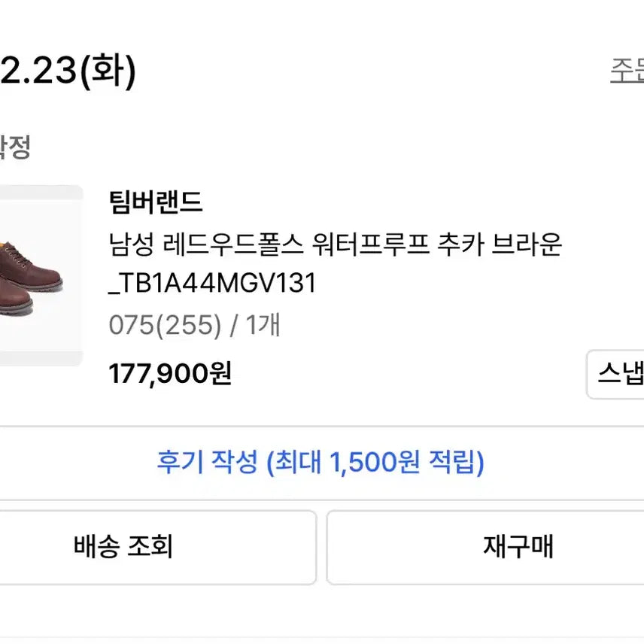Click the 후기 작성 review button
The width and height of the screenshot is (644, 644).
[320, 461]
